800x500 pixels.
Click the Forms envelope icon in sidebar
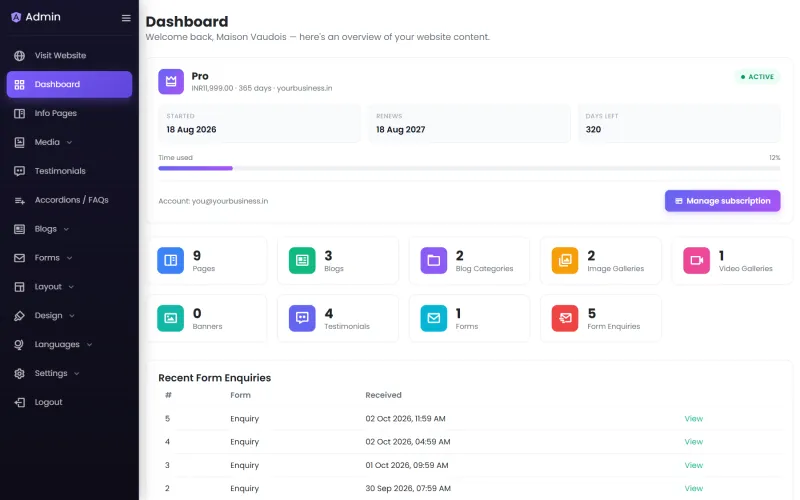click(x=19, y=258)
